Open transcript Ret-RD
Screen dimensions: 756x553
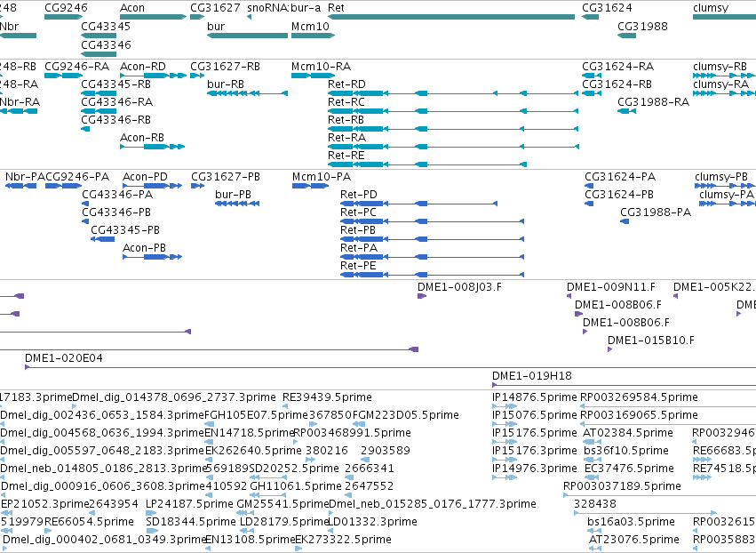346,84
